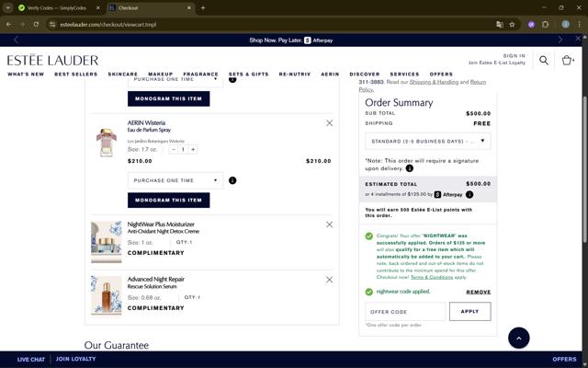Viewport: 588px width, 368px height.
Task: Click the Estée Lauder logo
Action: [53, 60]
